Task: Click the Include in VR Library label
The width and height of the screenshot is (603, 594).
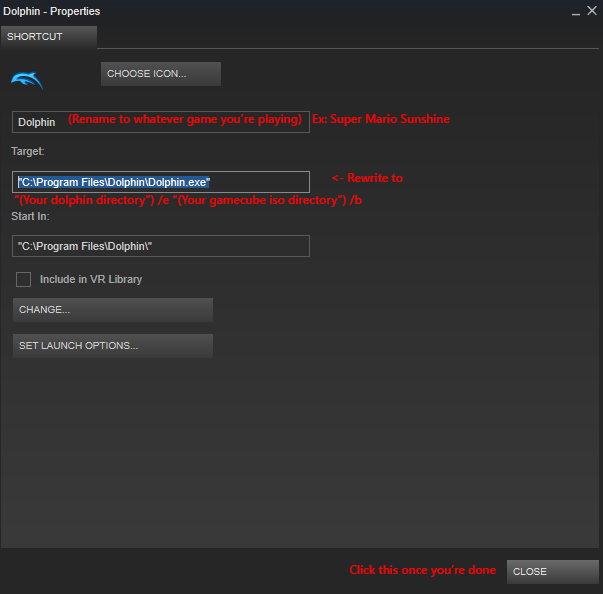Action: click(x=91, y=280)
